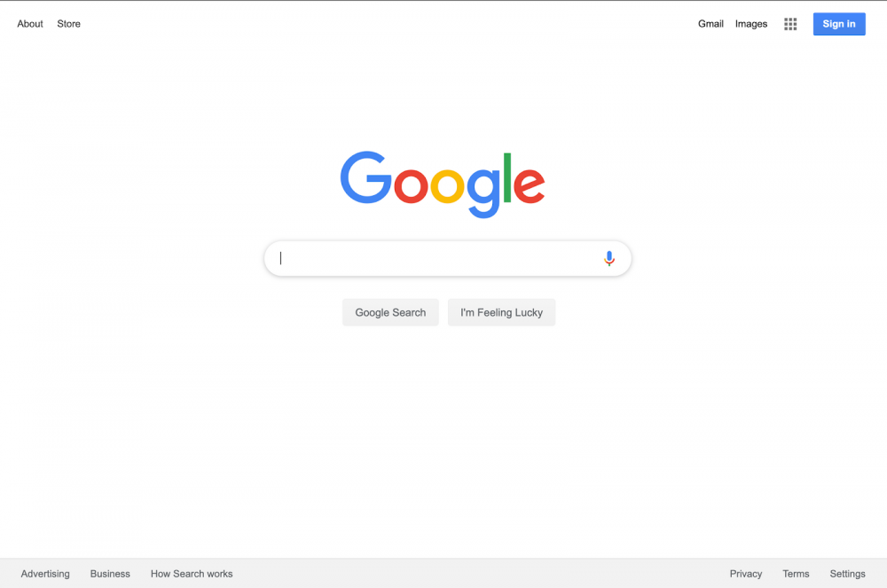The height and width of the screenshot is (588, 887).
Task: Open the Privacy footer link
Action: [x=746, y=574]
